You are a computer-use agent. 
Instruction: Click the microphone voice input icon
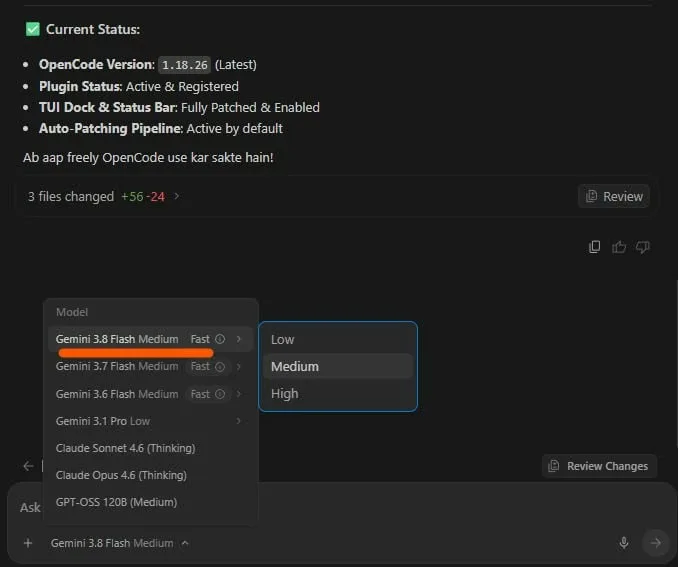point(624,543)
